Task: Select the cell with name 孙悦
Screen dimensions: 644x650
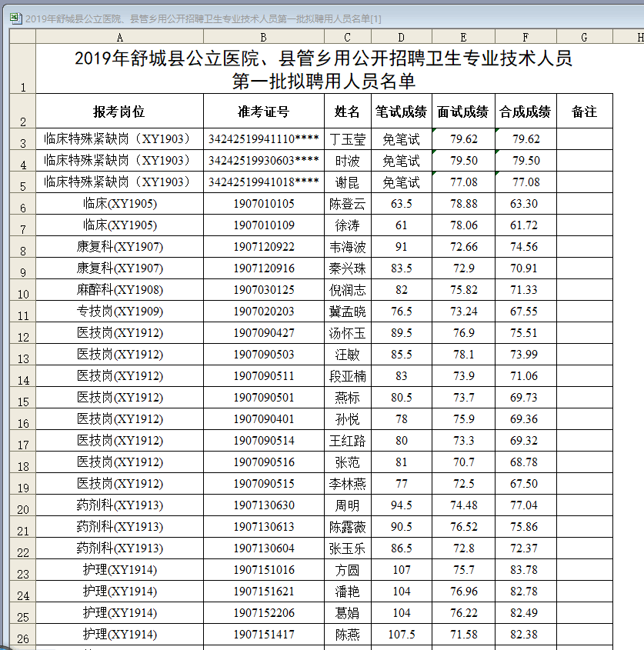Action: pos(348,419)
